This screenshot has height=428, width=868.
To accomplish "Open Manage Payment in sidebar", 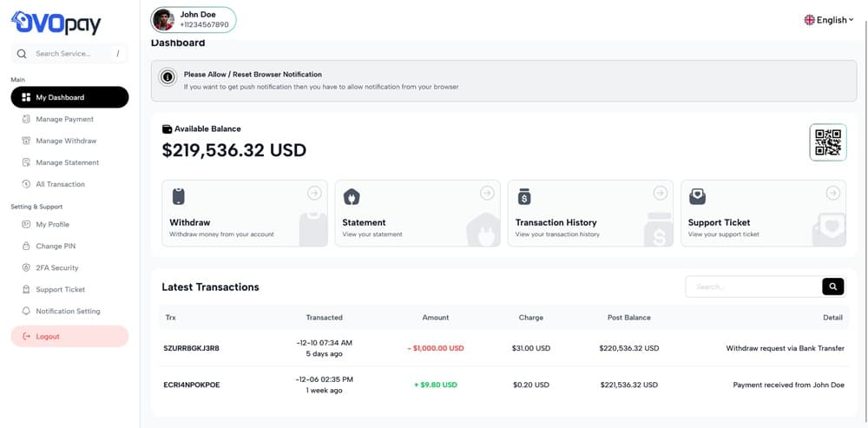I will (x=64, y=119).
